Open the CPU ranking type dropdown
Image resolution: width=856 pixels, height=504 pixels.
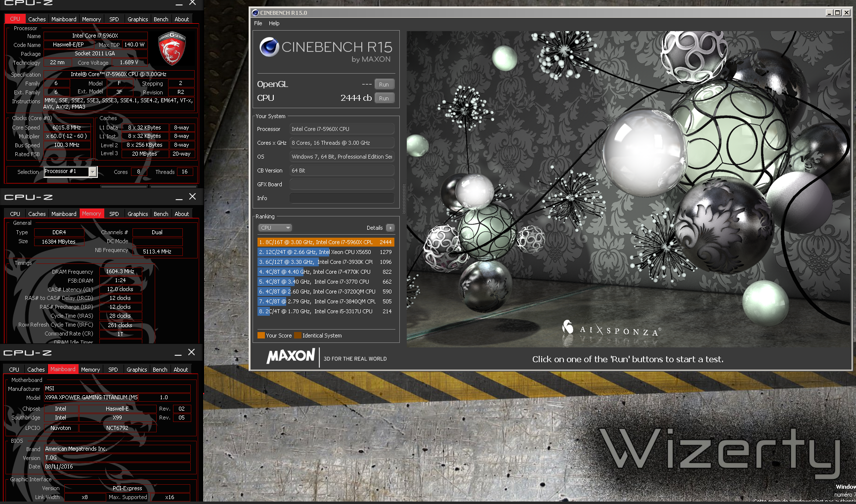click(x=275, y=228)
